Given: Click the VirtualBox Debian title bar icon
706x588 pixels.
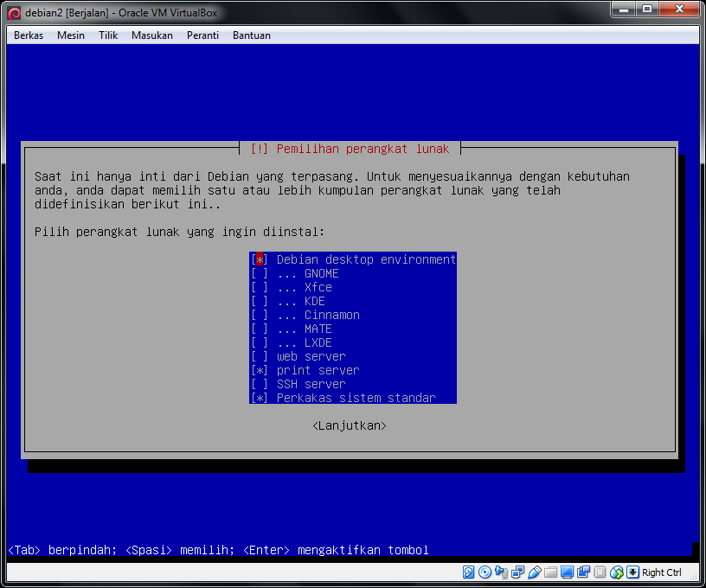Looking at the screenshot, I should pos(14,13).
